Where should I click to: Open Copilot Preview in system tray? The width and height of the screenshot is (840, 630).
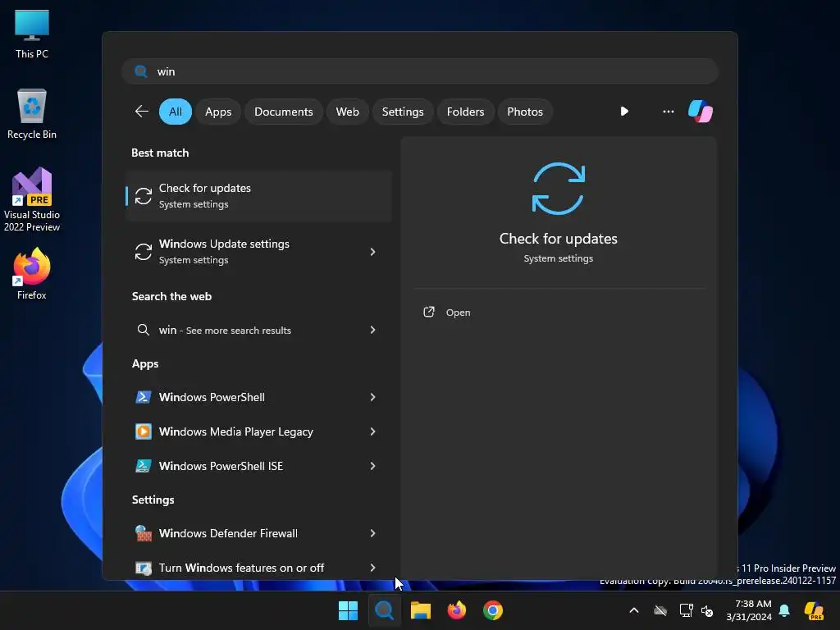click(814, 610)
